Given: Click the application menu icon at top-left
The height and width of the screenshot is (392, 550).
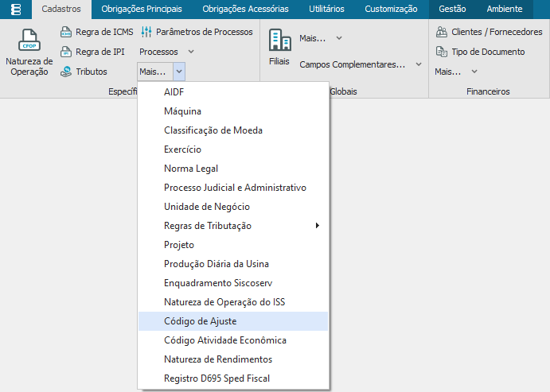Looking at the screenshot, I should tap(16, 10).
